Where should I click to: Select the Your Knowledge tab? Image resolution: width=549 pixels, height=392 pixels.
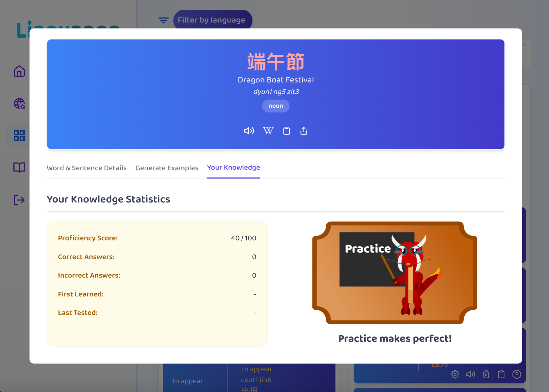(x=233, y=168)
